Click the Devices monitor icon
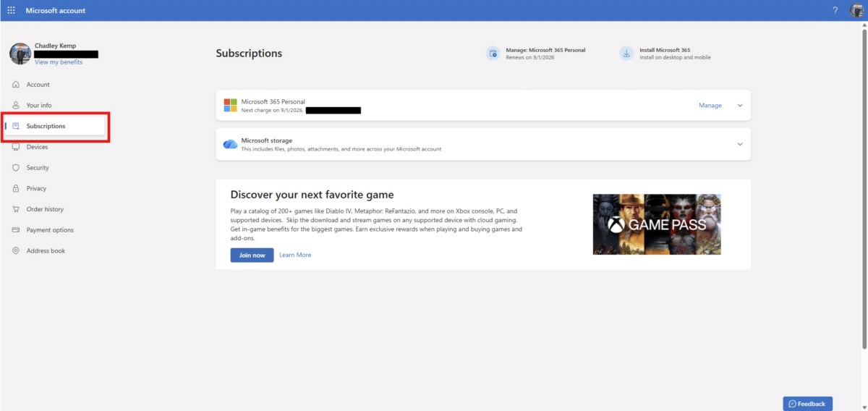Viewport: 868px width, 411px height. pos(16,147)
